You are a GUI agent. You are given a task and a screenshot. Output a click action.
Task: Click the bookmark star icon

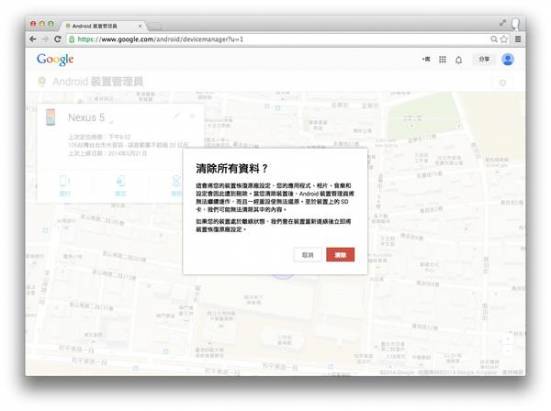tap(504, 39)
